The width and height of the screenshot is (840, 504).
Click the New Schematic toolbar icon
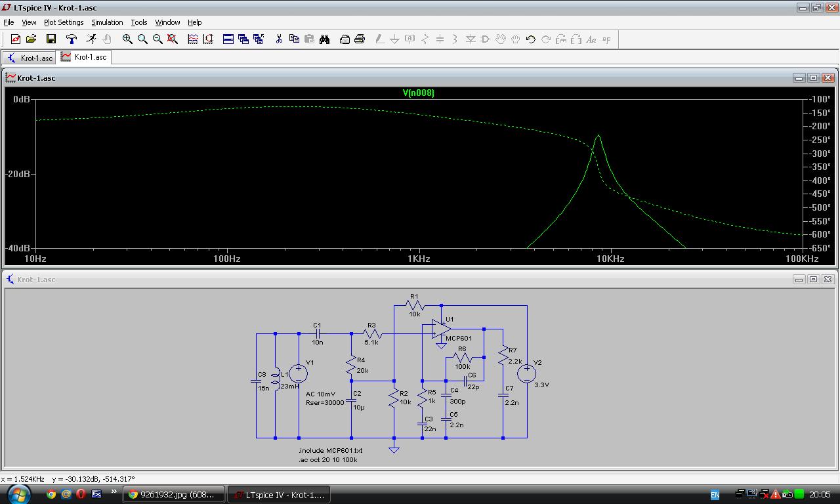(16, 39)
